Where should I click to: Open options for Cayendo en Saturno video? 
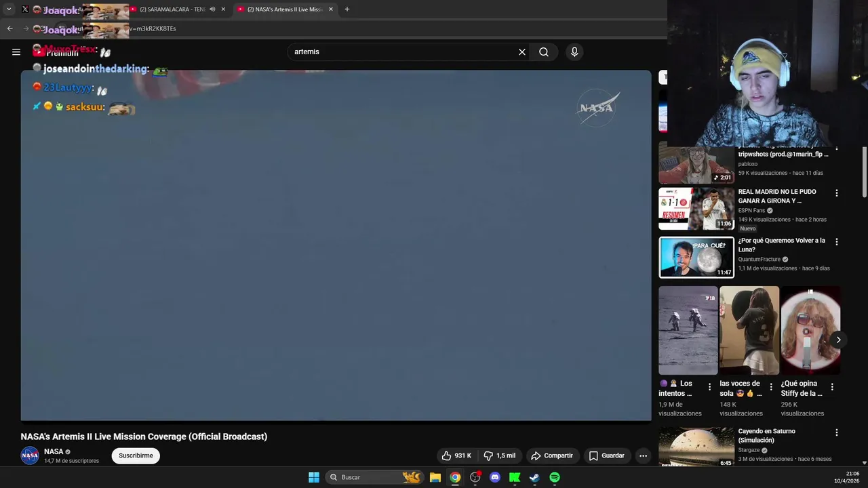tap(836, 432)
